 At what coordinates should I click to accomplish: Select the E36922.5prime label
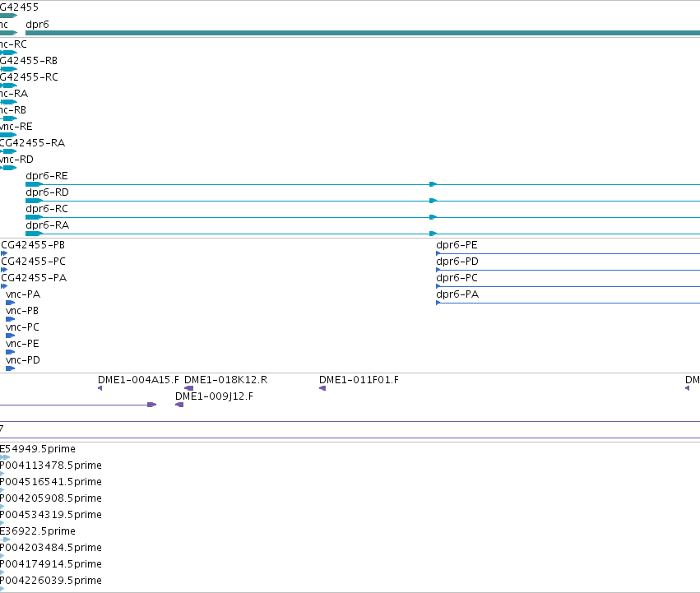38,532
